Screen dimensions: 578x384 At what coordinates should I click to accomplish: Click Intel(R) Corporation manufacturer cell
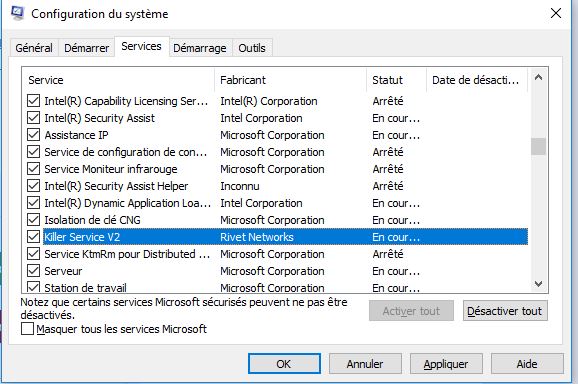point(269,101)
